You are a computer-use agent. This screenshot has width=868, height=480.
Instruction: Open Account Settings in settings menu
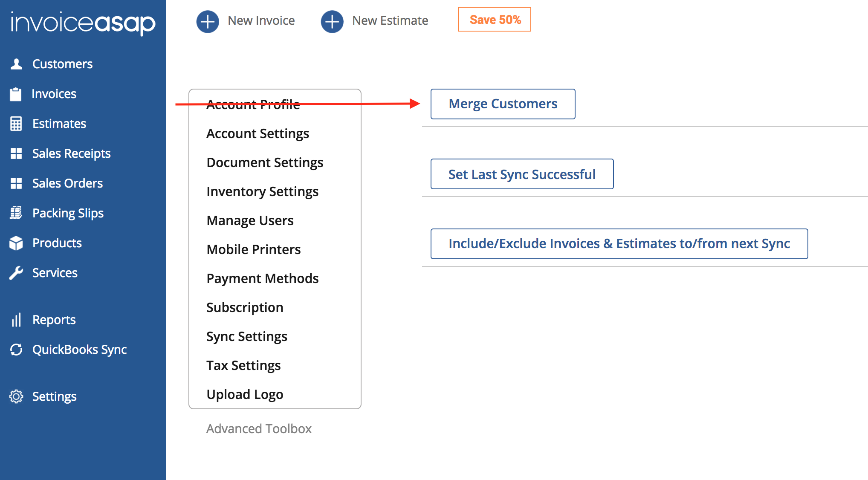(258, 133)
